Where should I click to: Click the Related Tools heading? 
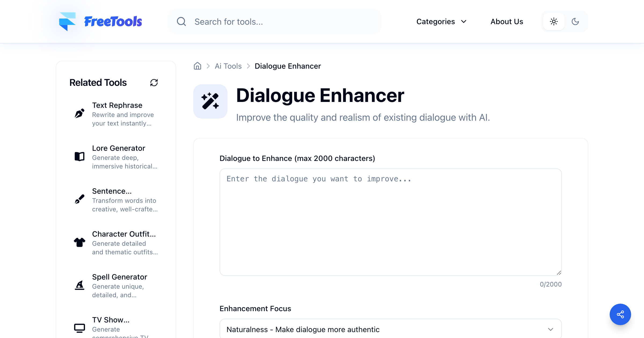pyautogui.click(x=98, y=83)
